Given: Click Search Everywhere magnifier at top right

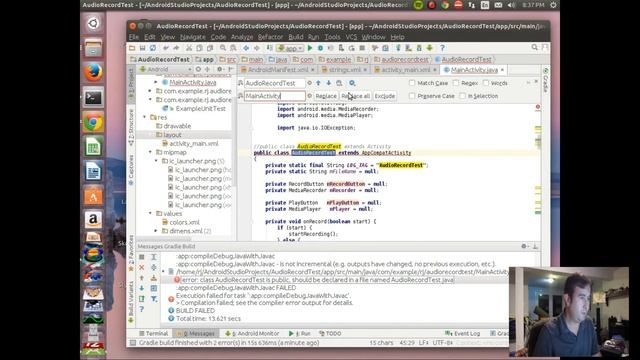Looking at the screenshot, I should click(x=534, y=48).
